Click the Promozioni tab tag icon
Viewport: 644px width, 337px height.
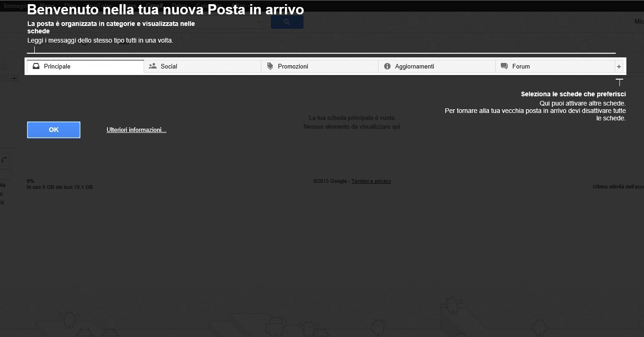click(270, 66)
